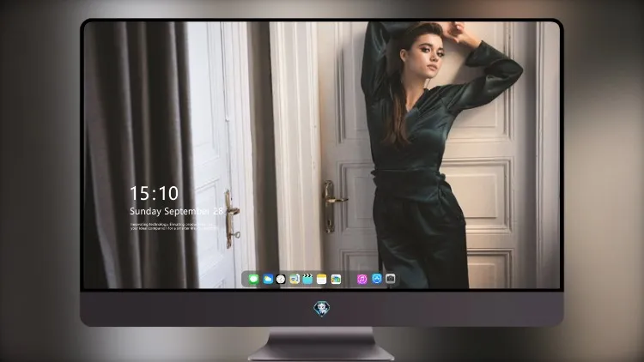
Task: Click the monitor stand below the screen
Action: pos(322,344)
